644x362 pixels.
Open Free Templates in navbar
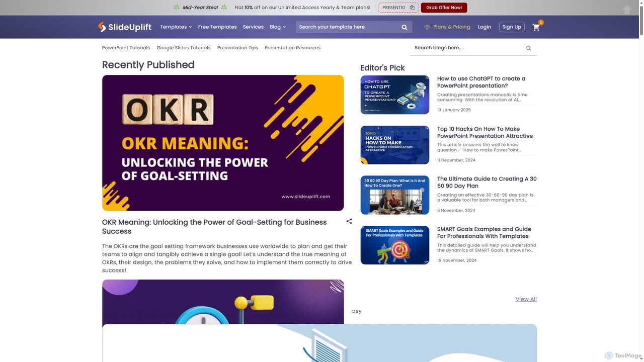pyautogui.click(x=217, y=27)
